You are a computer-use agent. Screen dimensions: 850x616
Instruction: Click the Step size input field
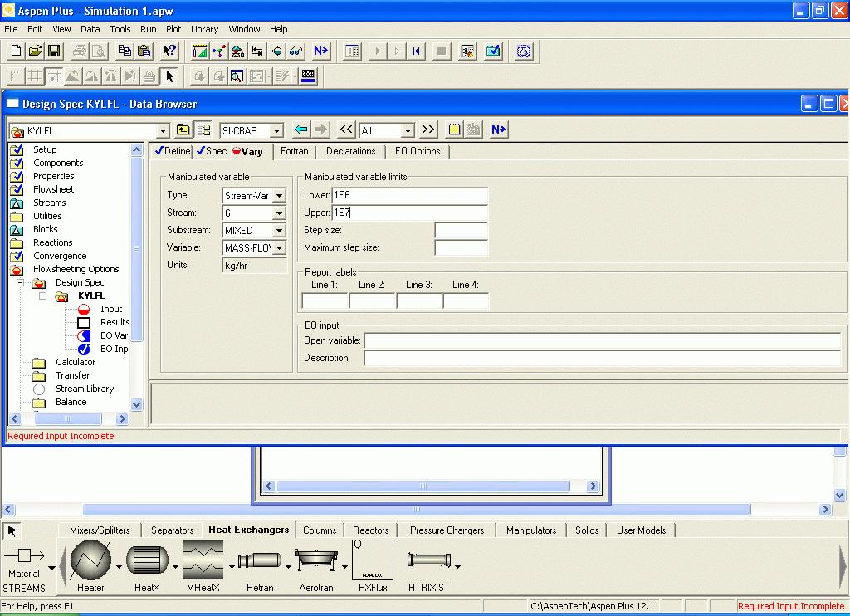[461, 230]
